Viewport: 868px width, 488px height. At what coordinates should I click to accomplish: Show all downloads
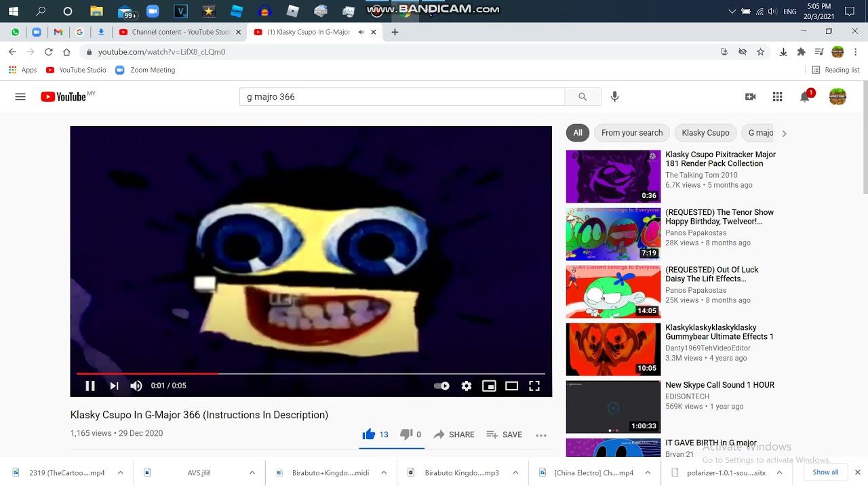[x=825, y=472]
